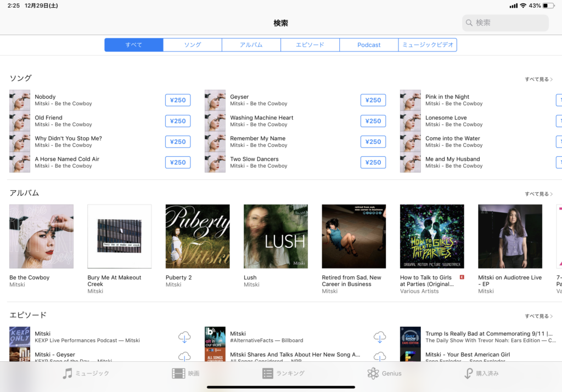This screenshot has width=562, height=392.
Task: Select the song title Me and My Husband
Action: (x=453, y=159)
